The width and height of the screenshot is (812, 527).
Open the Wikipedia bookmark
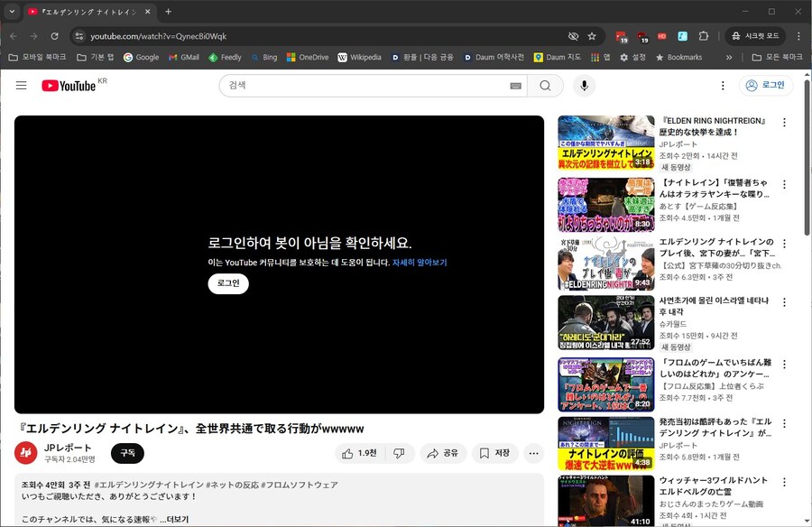click(x=359, y=58)
